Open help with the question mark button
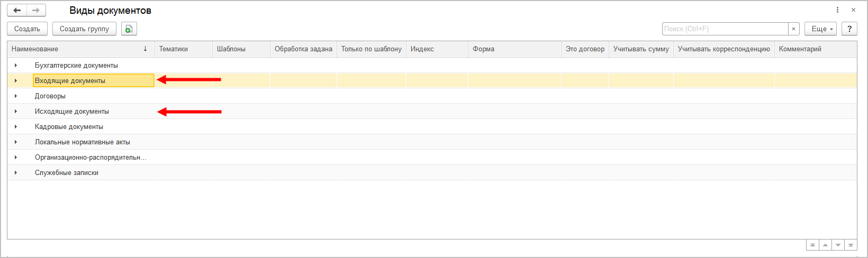 [x=849, y=29]
